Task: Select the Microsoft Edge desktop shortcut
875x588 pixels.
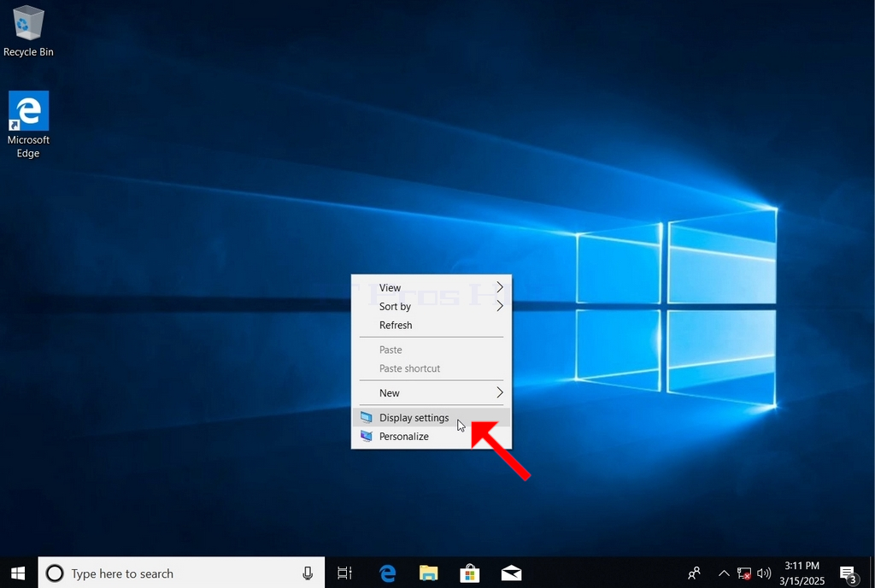Action: (x=28, y=125)
